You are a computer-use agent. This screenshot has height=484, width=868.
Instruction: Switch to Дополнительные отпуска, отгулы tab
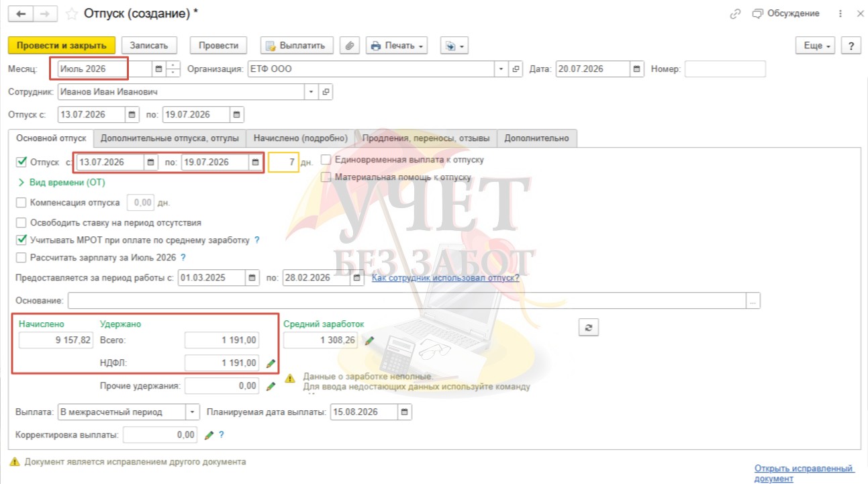coord(170,138)
